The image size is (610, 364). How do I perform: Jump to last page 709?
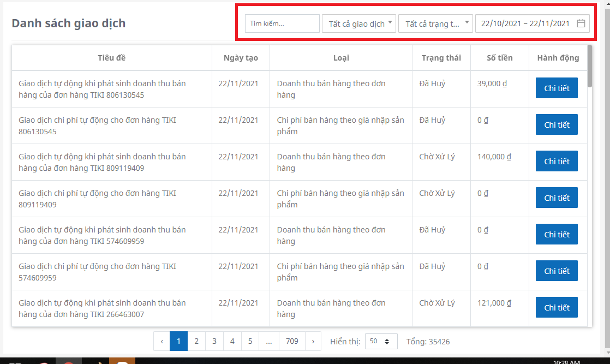click(292, 341)
